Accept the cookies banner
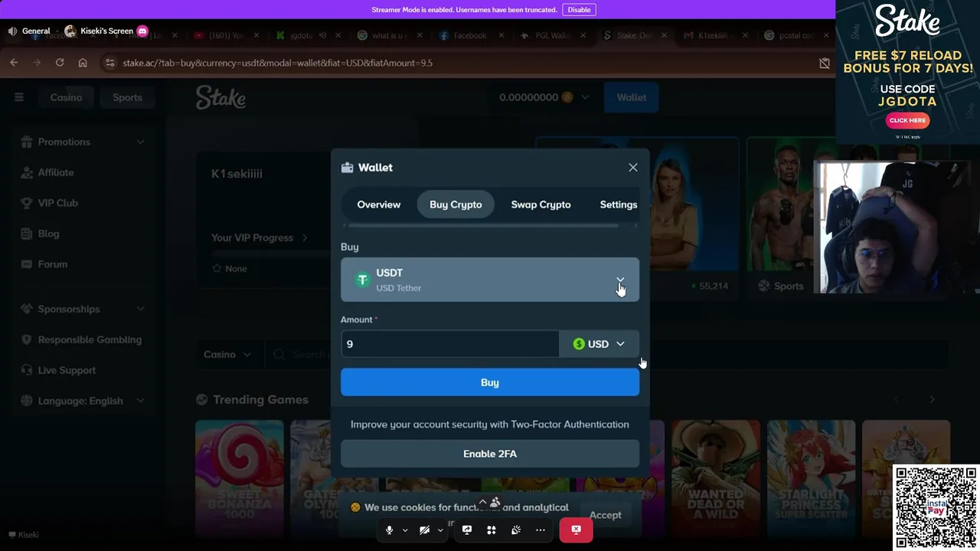The height and width of the screenshot is (551, 980). click(605, 515)
